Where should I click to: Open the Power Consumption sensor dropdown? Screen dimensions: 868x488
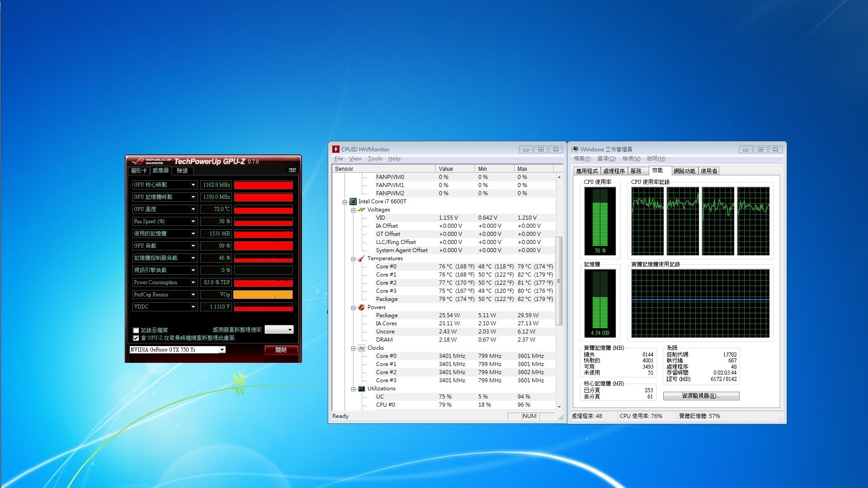[x=193, y=282]
